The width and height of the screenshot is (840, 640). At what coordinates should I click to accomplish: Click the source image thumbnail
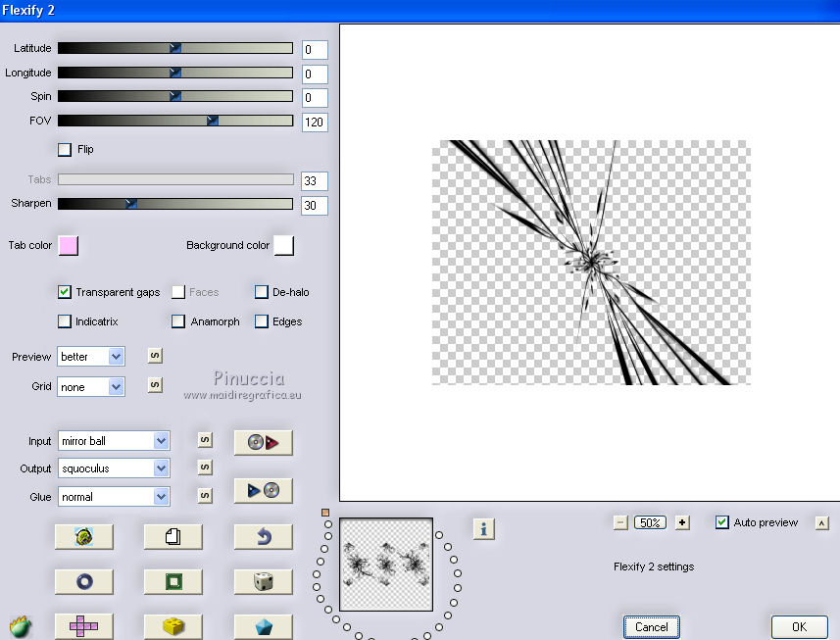click(x=386, y=565)
